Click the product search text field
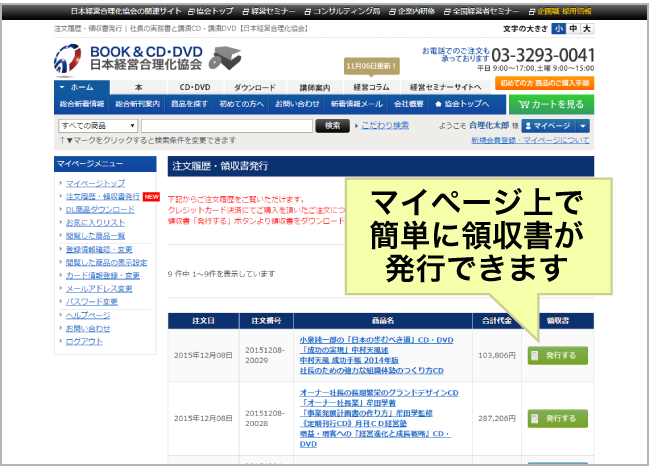 click(x=226, y=126)
